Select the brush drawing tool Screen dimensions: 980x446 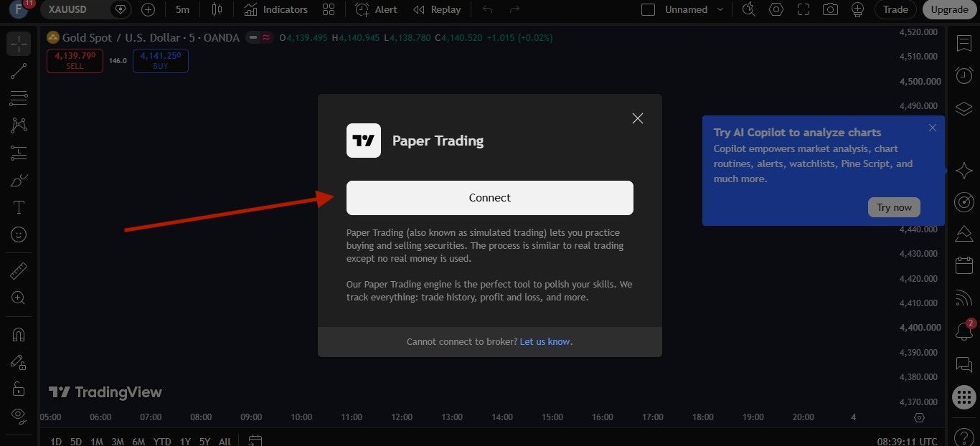click(19, 179)
